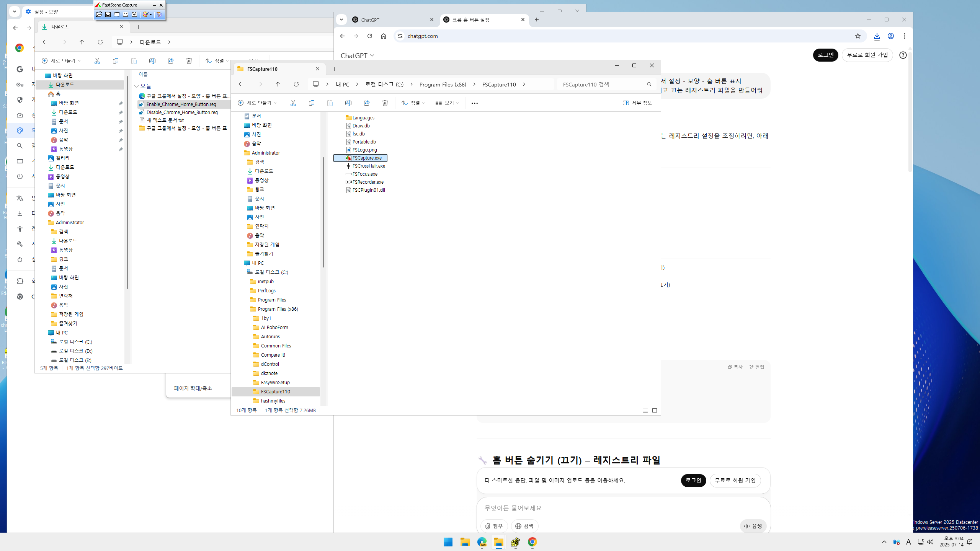Click the 무료로 회원 가입 button at top
This screenshot has height=551, width=980.
tap(867, 55)
